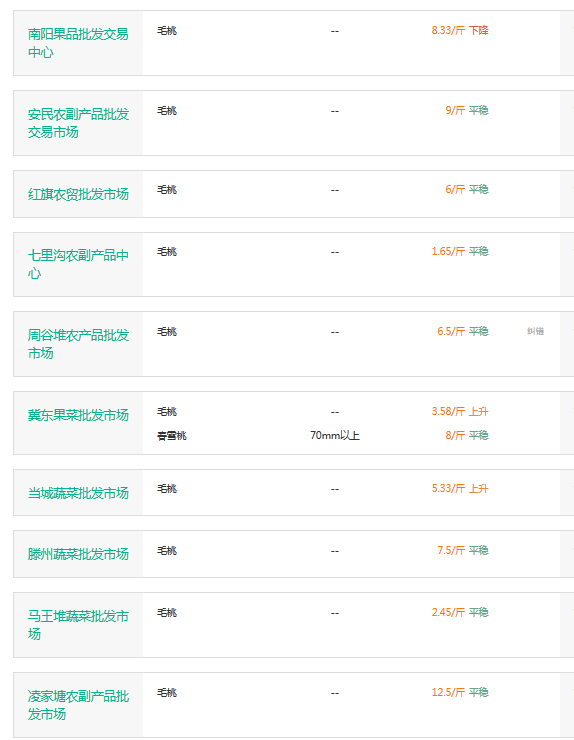The image size is (574, 740).
Task: Click the 12.5/斤 price entry
Action: pyautogui.click(x=460, y=692)
